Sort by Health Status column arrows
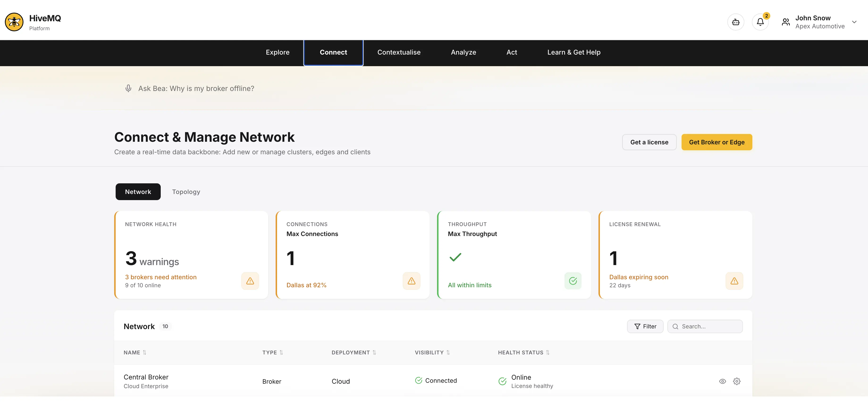Image resolution: width=868 pixels, height=404 pixels. pos(548,352)
